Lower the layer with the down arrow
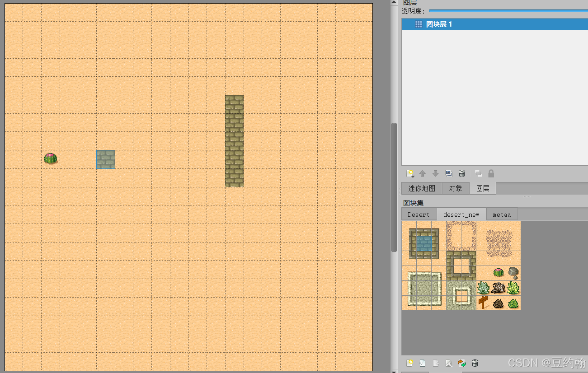Screen dimensions: 588x373 (436, 173)
